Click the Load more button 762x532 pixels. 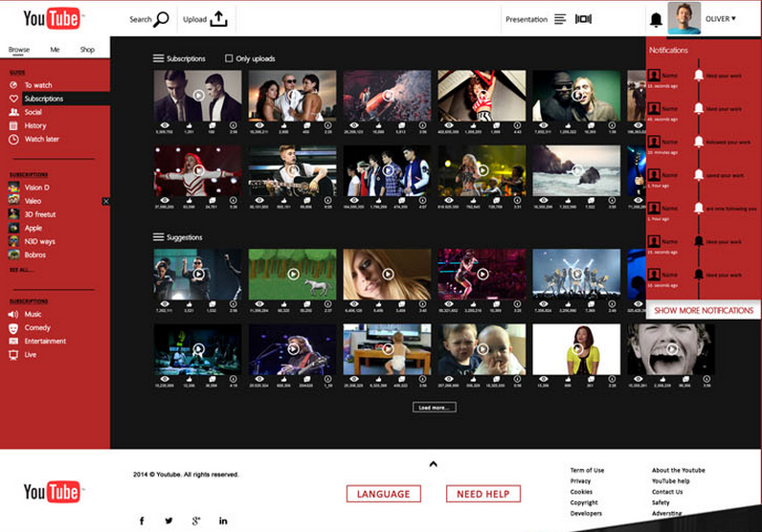pyautogui.click(x=435, y=408)
